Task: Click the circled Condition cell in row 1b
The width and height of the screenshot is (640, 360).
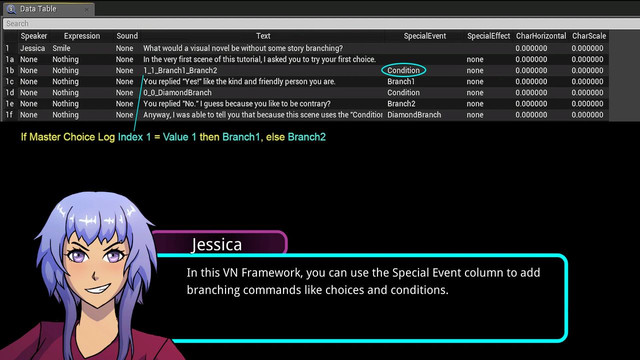Action: pos(403,70)
